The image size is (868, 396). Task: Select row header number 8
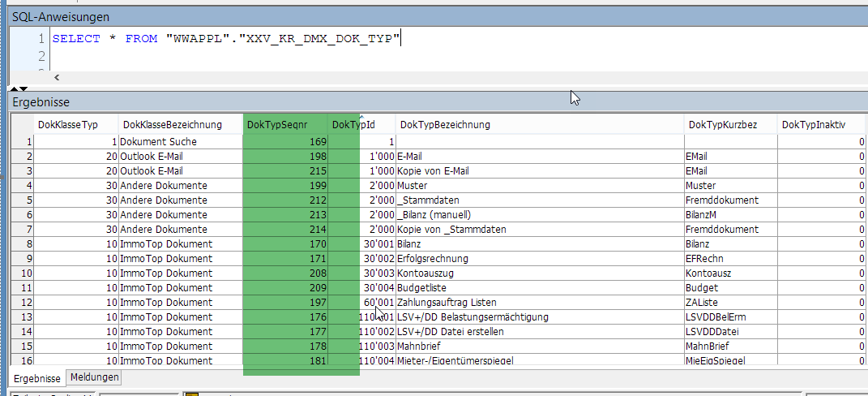(x=23, y=244)
